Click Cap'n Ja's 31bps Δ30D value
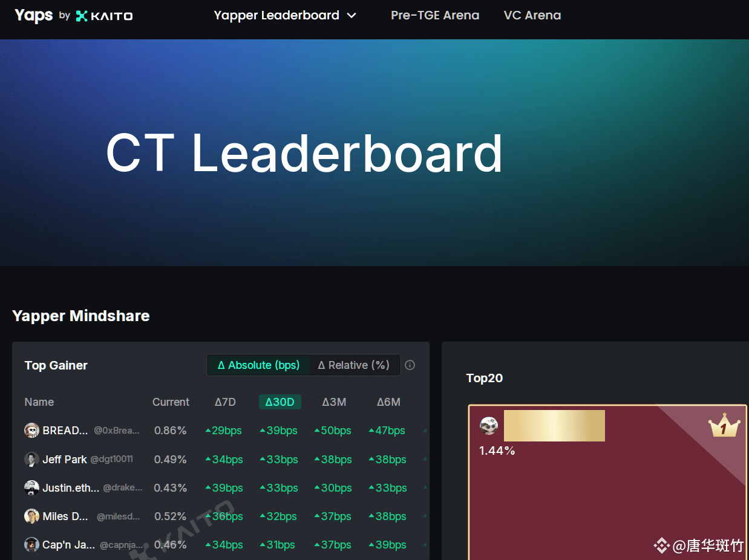 (278, 544)
